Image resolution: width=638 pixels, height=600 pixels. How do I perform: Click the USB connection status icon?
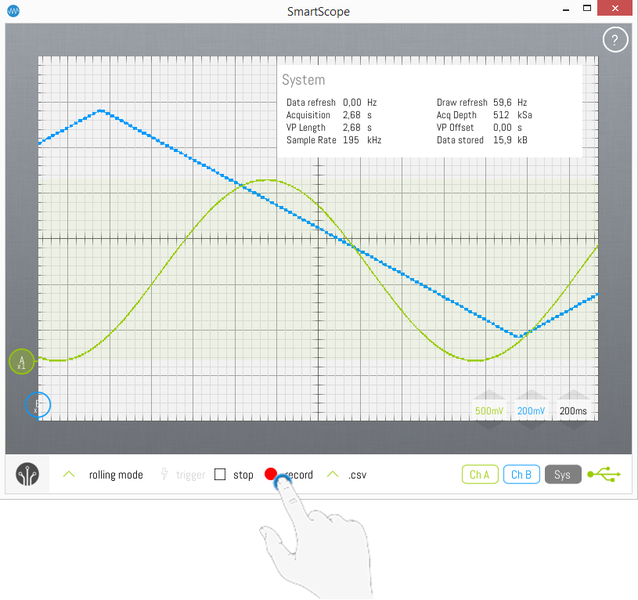click(604, 474)
